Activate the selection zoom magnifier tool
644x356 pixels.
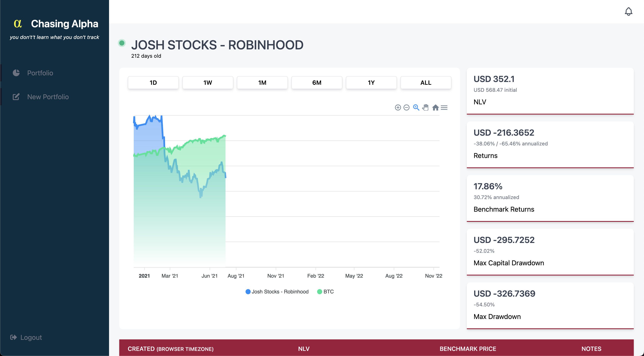click(x=416, y=108)
